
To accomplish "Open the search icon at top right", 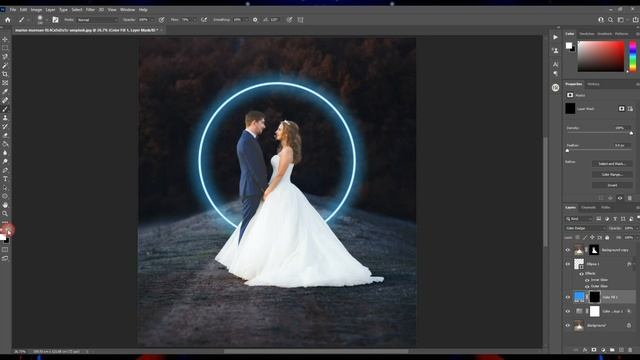I will 610,20.
